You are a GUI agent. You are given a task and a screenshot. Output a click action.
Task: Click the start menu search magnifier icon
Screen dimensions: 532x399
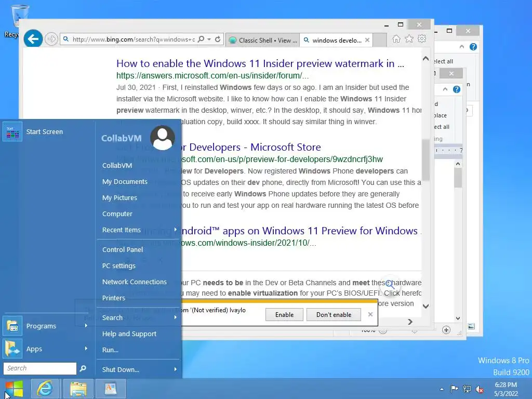(83, 368)
